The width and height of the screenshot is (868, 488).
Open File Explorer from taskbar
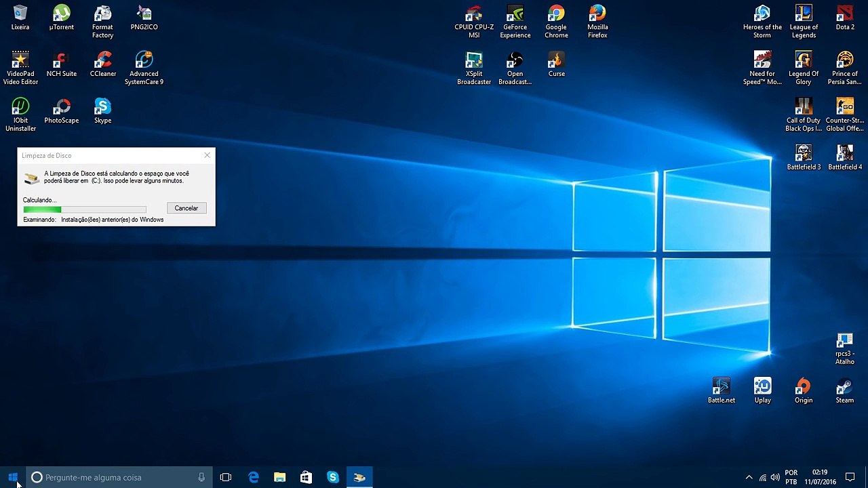279,477
